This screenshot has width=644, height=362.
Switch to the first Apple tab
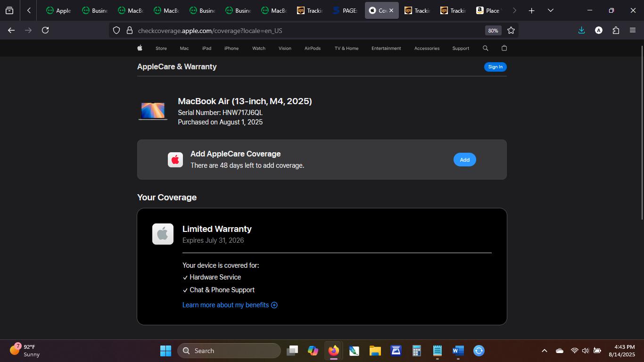[58, 10]
